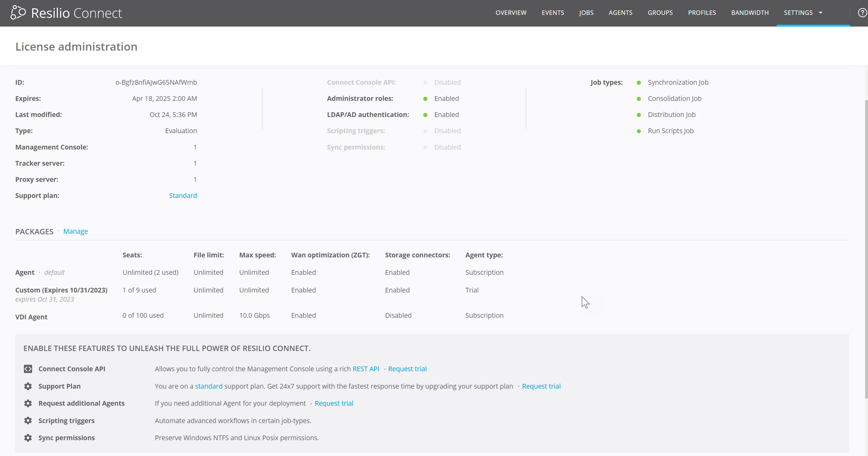Click the Manage packages link
The width and height of the screenshot is (868, 456).
click(75, 231)
